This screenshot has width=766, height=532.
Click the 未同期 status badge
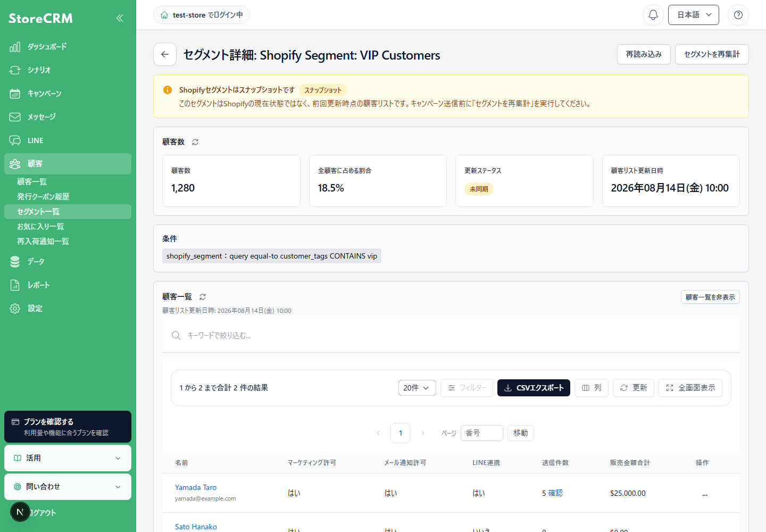479,189
